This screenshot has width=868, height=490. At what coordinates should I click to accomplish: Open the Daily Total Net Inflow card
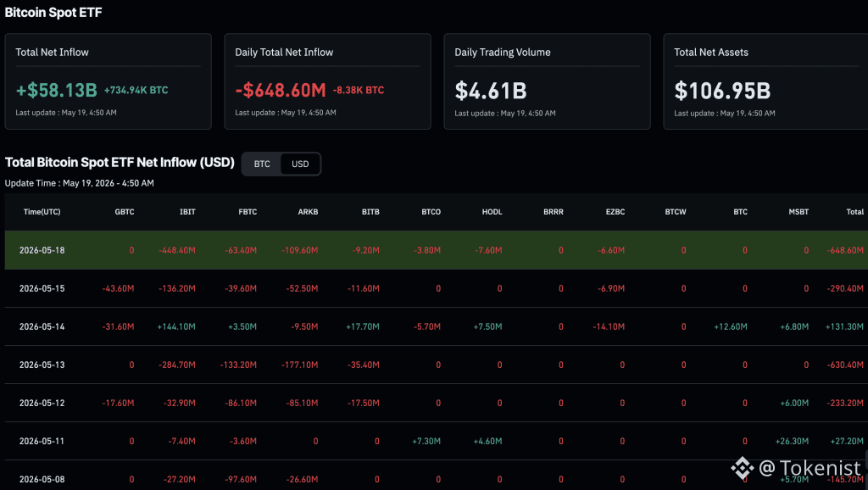pyautogui.click(x=328, y=81)
